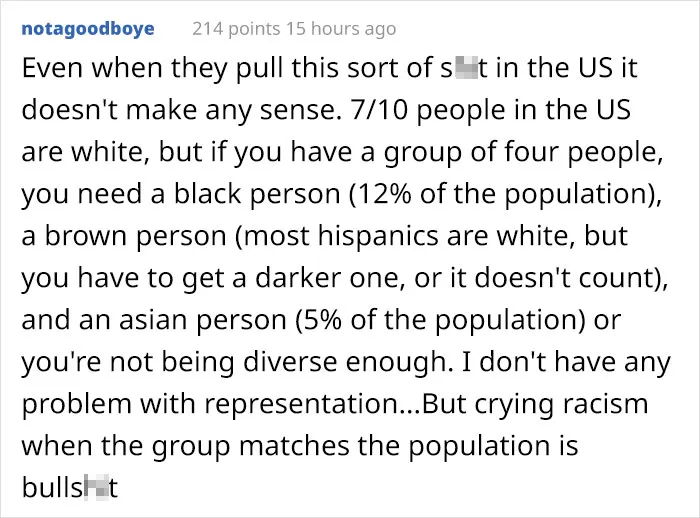
Task: Click the words black person
Action: point(257,194)
